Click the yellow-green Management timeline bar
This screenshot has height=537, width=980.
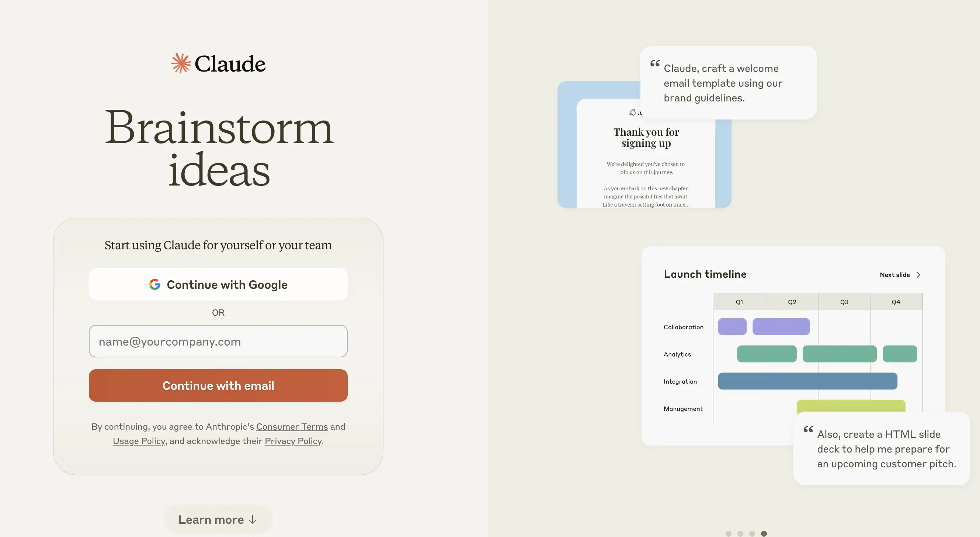[851, 406]
